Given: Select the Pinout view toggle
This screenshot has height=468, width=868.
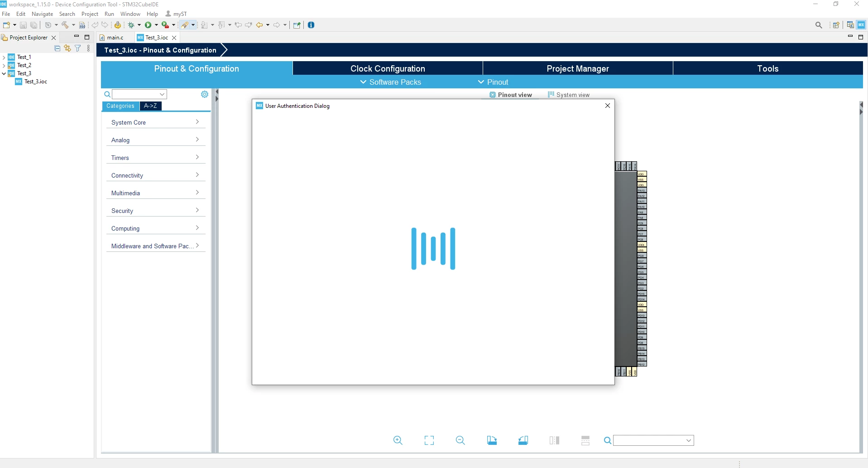Looking at the screenshot, I should (x=511, y=95).
